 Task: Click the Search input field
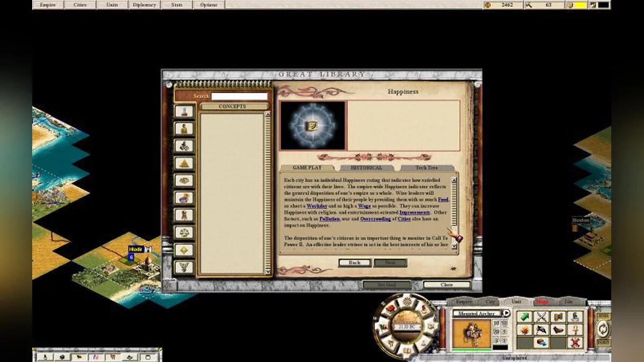239,97
